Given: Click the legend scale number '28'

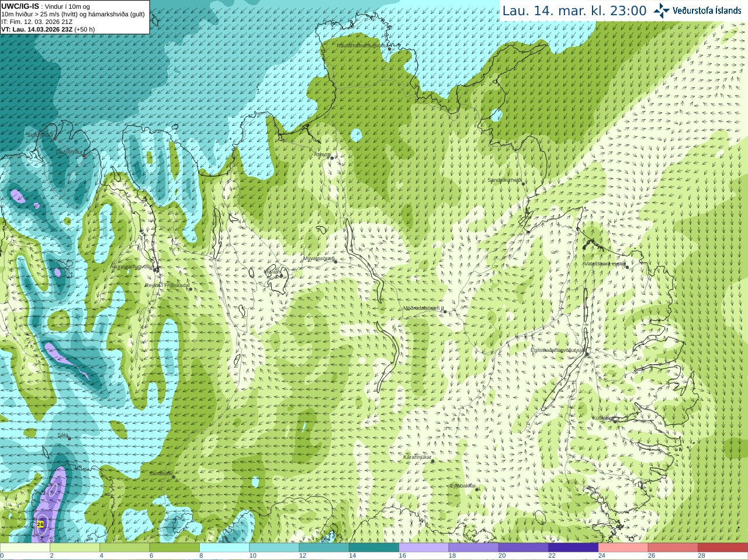Looking at the screenshot, I should coord(701,556).
